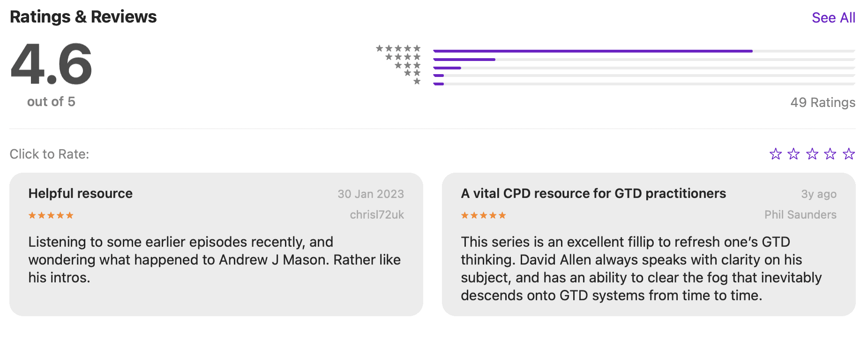The height and width of the screenshot is (350, 868).
Task: Click reviewer name chrisl72uk
Action: pos(377,215)
